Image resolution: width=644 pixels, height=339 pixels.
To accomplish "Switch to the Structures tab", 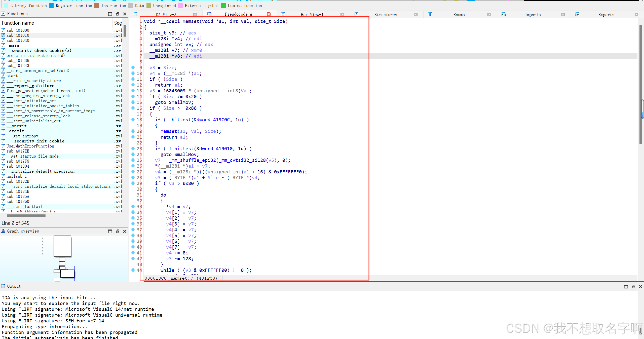I will click(385, 15).
